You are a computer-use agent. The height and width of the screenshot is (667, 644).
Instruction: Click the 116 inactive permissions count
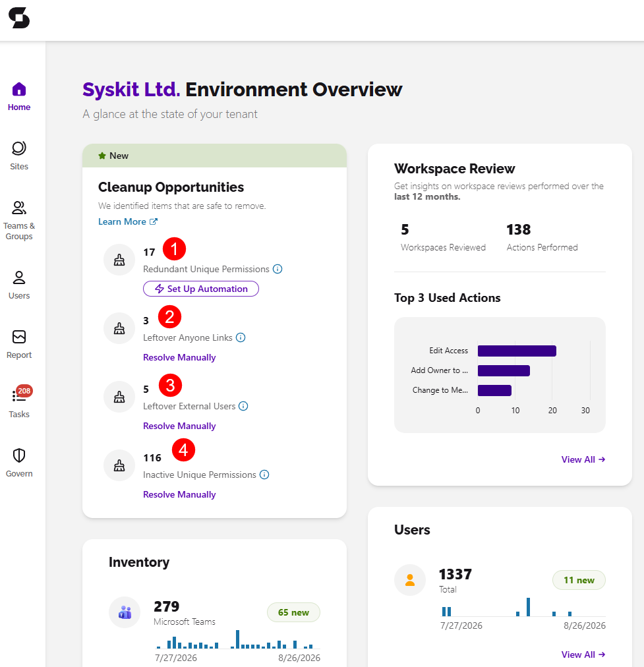[x=152, y=457]
